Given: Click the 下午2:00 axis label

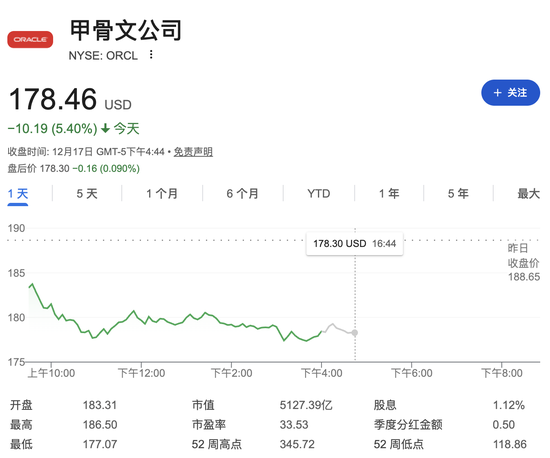Looking at the screenshot, I should pyautogui.click(x=232, y=373).
